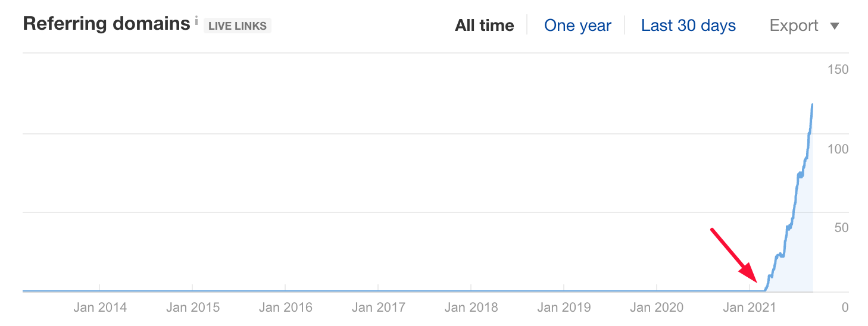Click the Jan 2016 axis label
Screen dimensions: 868x326
click(285, 308)
